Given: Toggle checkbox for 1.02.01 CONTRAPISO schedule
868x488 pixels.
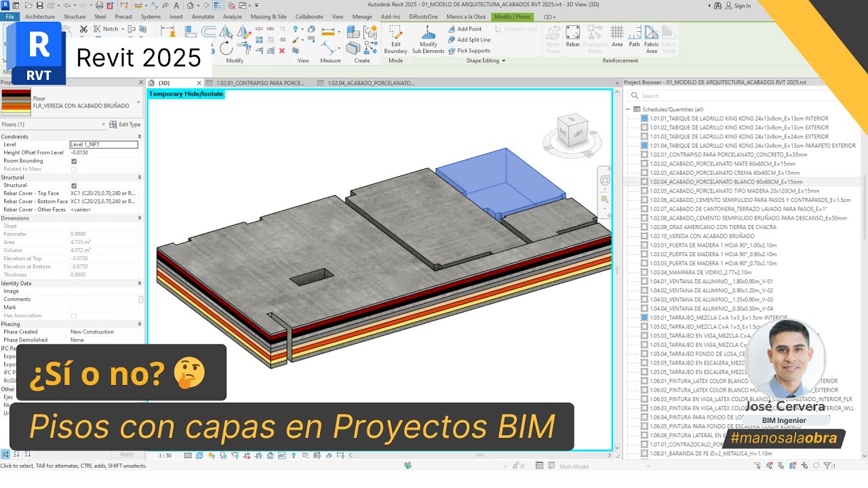Looking at the screenshot, I should (644, 155).
